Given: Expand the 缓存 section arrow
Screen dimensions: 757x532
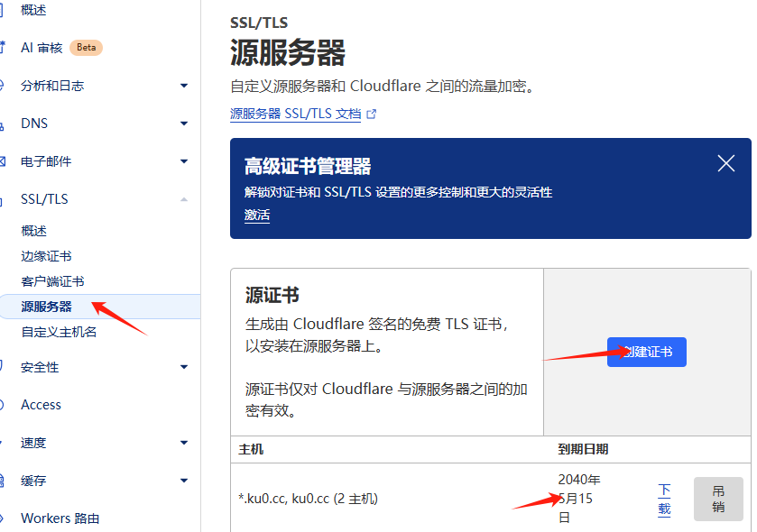Looking at the screenshot, I should tap(184, 481).
